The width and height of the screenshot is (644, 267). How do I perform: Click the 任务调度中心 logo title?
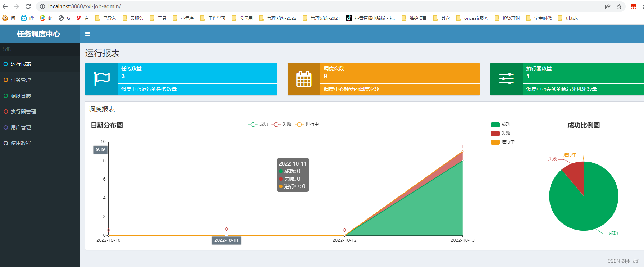coord(38,34)
